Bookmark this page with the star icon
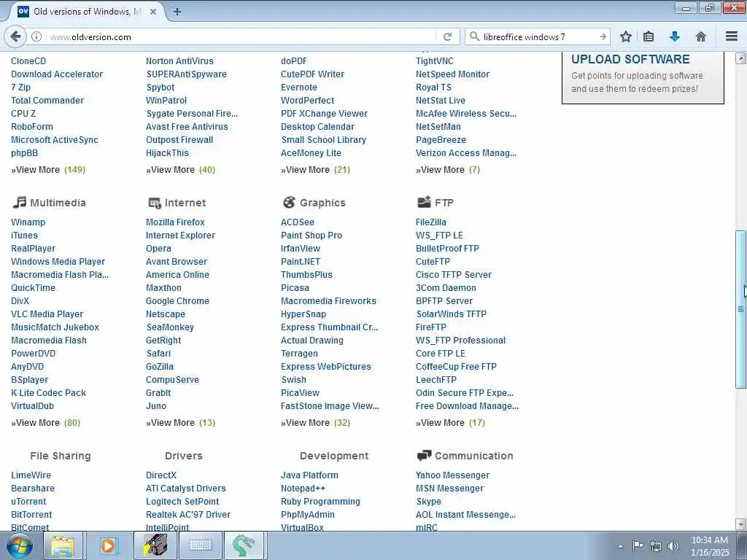Screen dimensions: 747x560 625,36
